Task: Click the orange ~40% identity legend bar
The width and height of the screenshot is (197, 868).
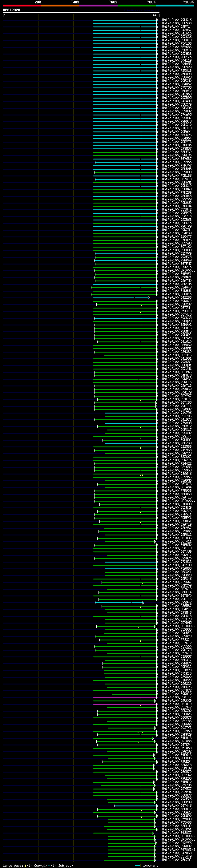Action: [x=60, y=6]
